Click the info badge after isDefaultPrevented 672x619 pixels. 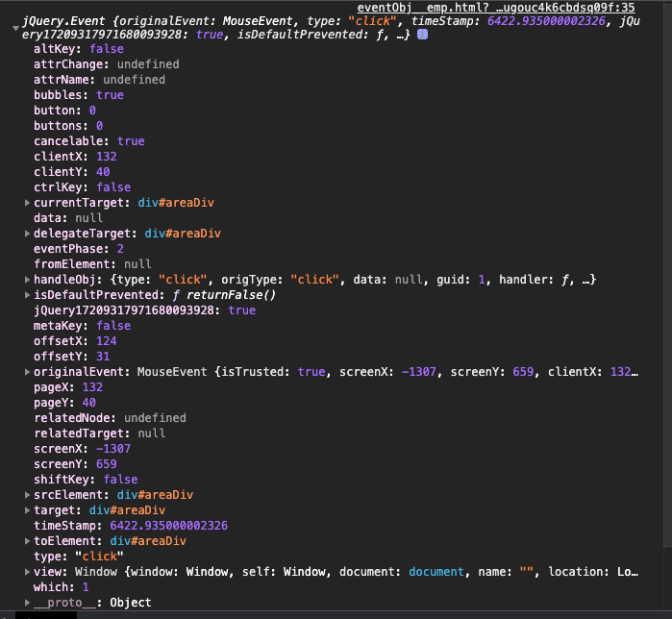[422, 35]
